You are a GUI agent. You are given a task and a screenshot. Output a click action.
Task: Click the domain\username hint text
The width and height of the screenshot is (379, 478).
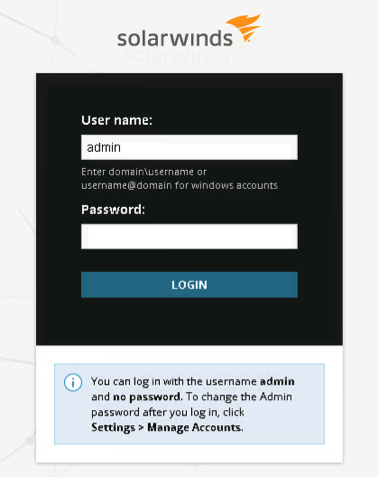click(144, 172)
